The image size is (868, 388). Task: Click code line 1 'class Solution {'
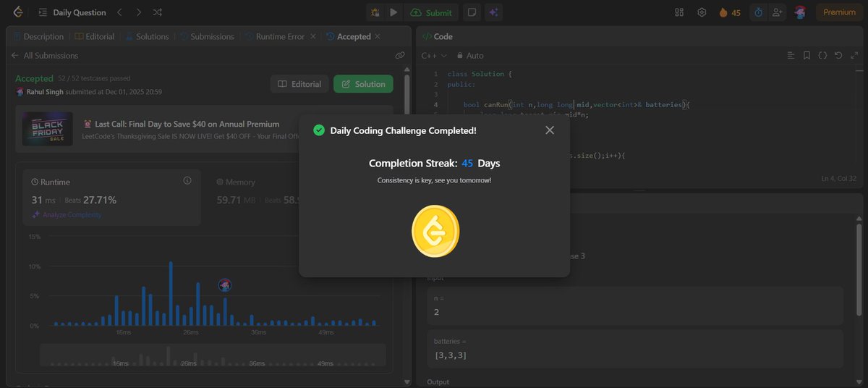click(480, 74)
